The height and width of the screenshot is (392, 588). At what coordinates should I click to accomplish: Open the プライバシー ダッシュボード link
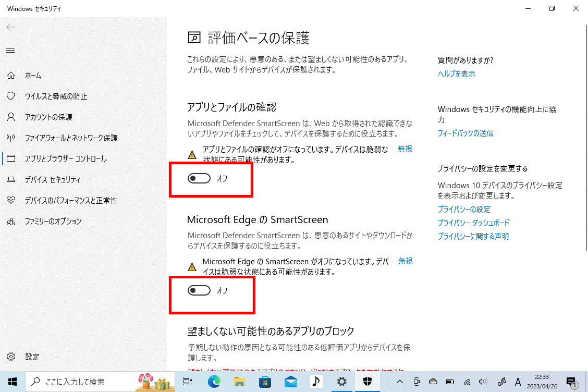click(473, 223)
